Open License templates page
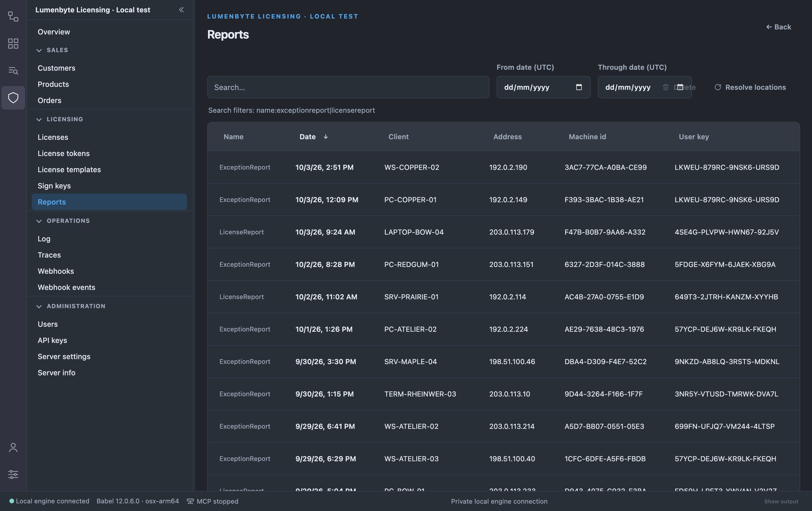Image resolution: width=812 pixels, height=511 pixels. point(109,169)
